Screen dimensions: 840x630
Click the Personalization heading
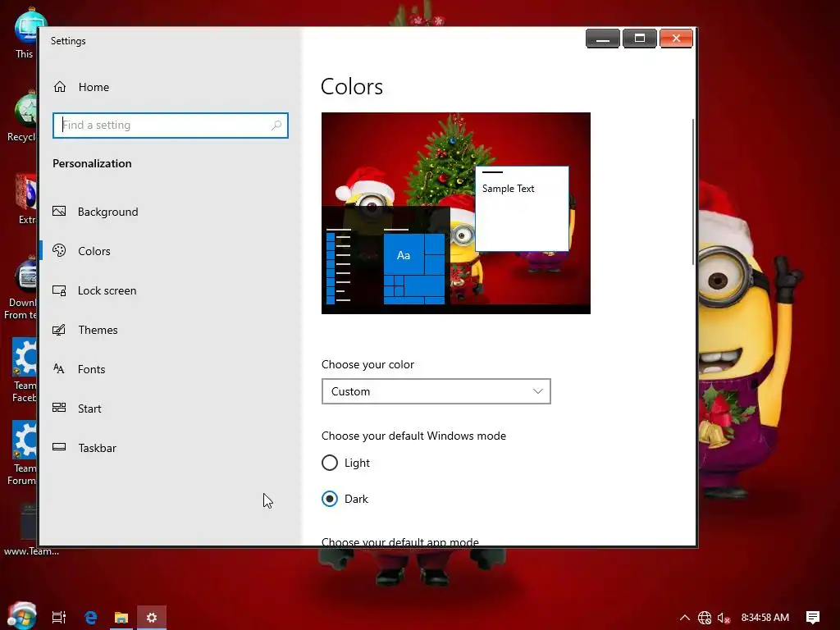coord(92,163)
